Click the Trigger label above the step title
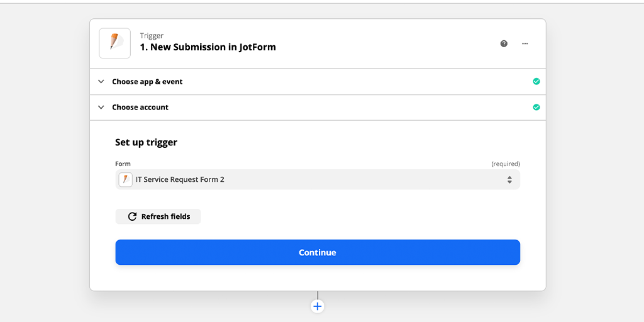644x322 pixels. [152, 36]
